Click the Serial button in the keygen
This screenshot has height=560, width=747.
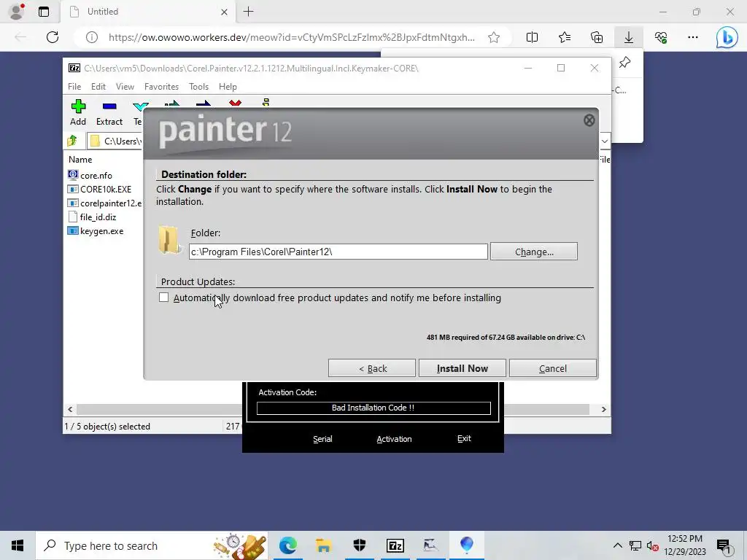(x=322, y=439)
